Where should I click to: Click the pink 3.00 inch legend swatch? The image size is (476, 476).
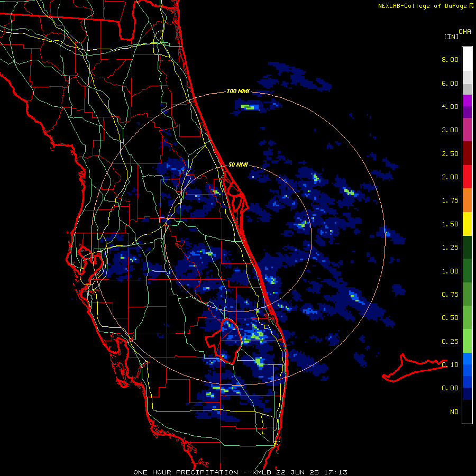click(467, 130)
